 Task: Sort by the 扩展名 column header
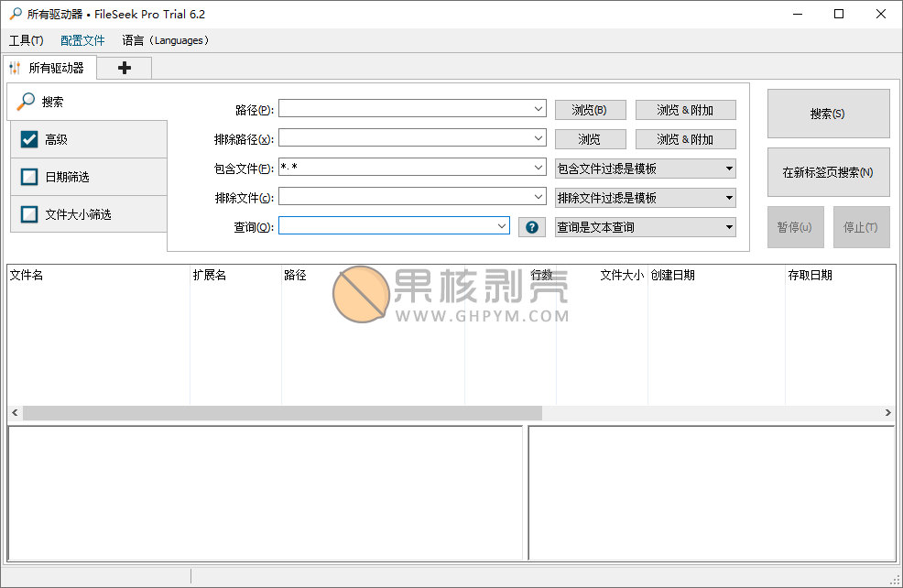click(235, 276)
